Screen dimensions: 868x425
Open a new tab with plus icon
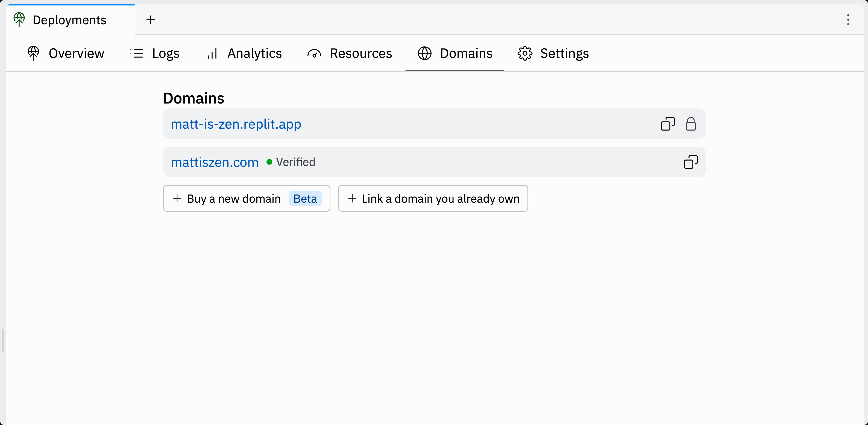pos(150,20)
